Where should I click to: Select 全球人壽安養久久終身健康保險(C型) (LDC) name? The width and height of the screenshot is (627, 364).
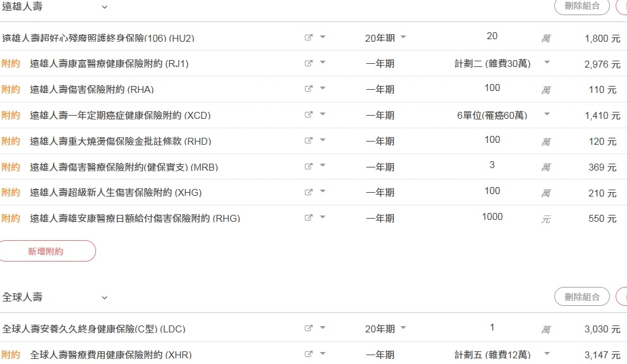(94, 329)
